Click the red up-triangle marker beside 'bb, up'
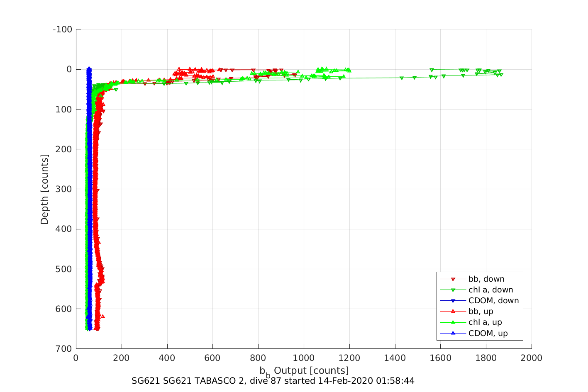588x392 pixels. tap(453, 312)
